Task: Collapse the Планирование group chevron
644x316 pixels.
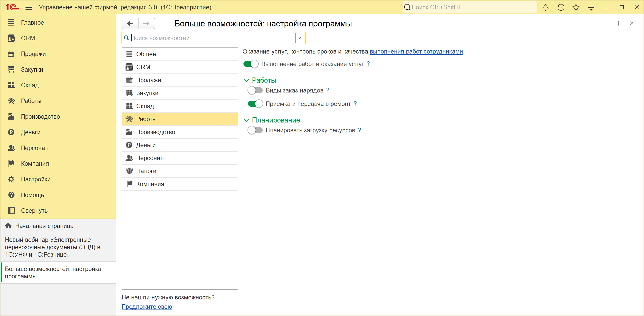Action: point(246,120)
